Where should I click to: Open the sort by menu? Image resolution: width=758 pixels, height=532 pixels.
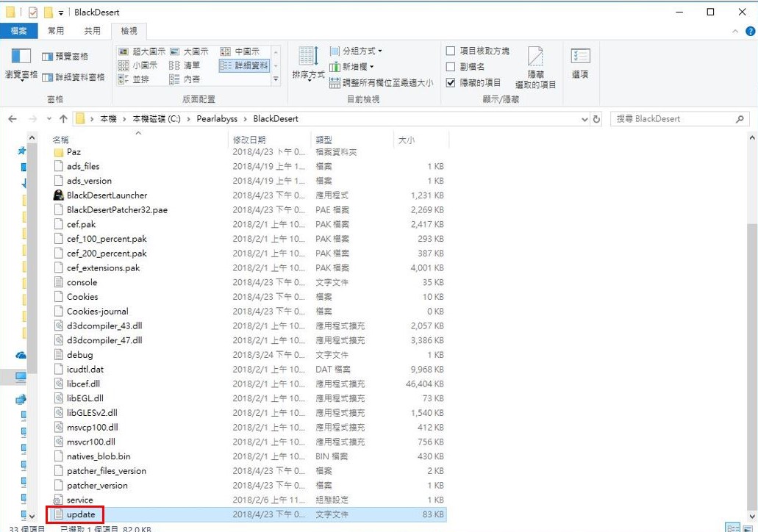(x=309, y=64)
